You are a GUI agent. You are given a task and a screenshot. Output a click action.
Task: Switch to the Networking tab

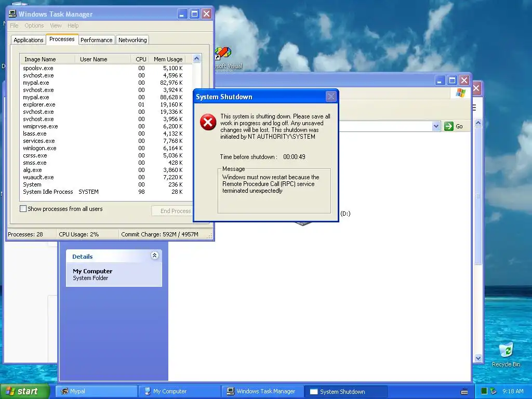point(132,40)
